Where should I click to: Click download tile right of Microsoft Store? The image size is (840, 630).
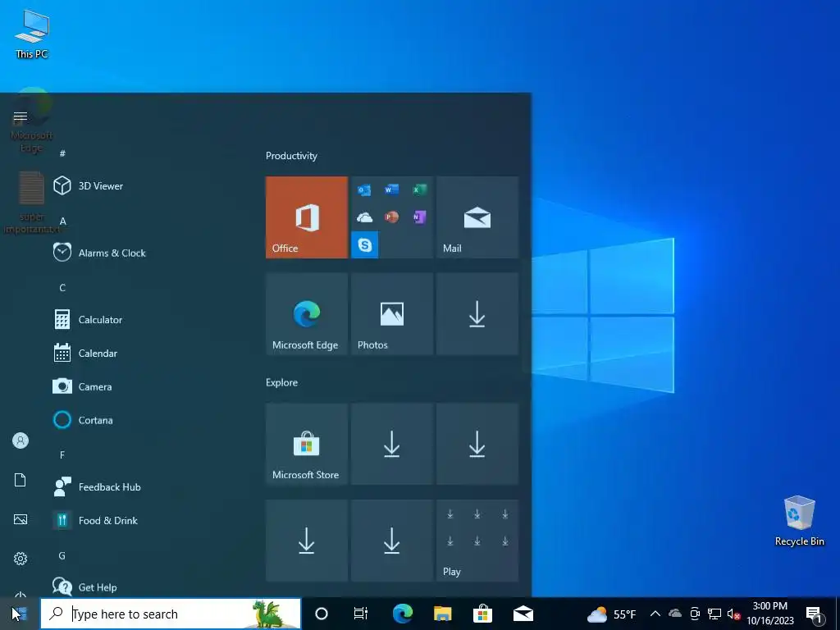point(391,444)
